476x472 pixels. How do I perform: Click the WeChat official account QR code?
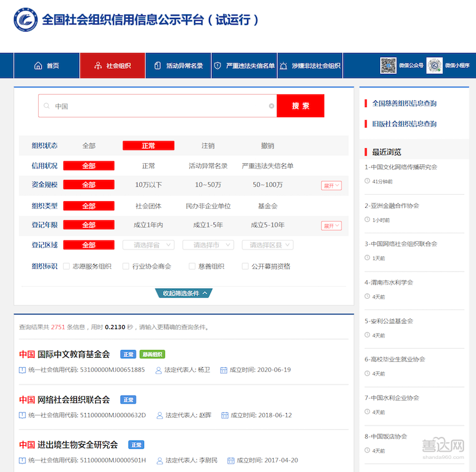coord(389,65)
